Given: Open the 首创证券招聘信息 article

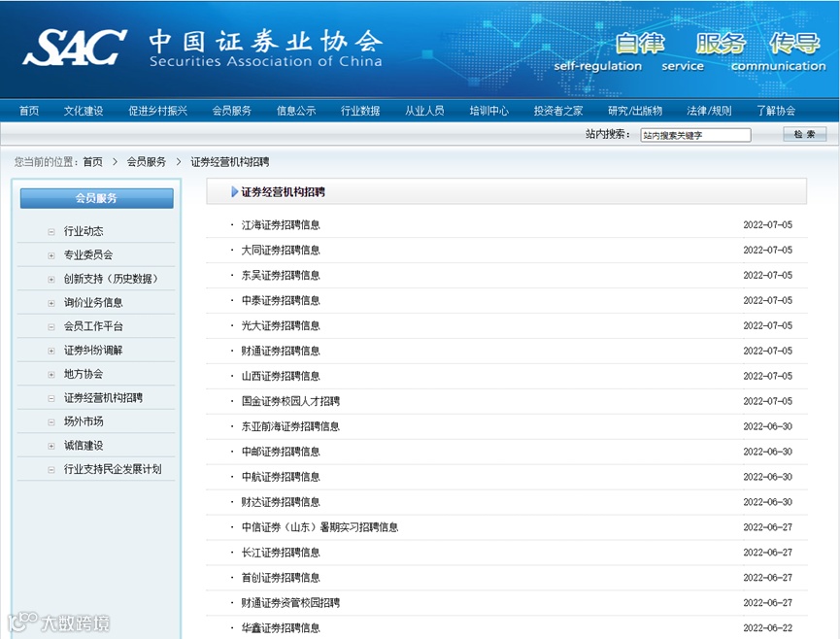Looking at the screenshot, I should (281, 578).
